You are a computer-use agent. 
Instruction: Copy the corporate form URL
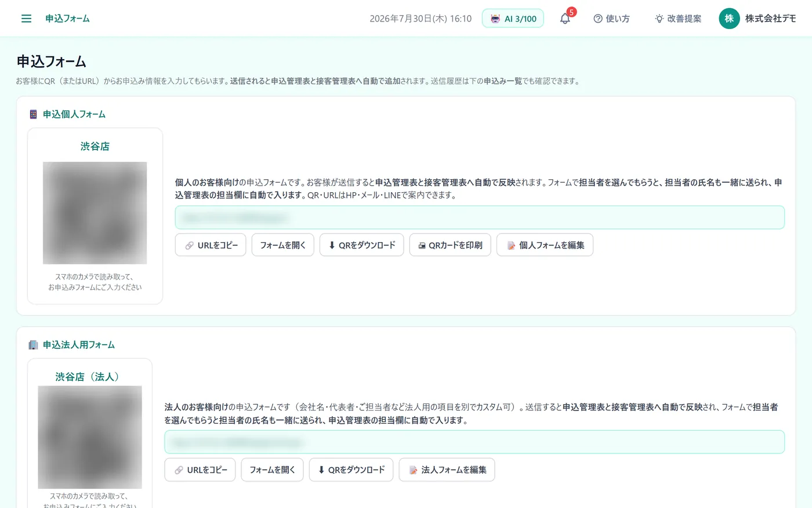click(200, 470)
